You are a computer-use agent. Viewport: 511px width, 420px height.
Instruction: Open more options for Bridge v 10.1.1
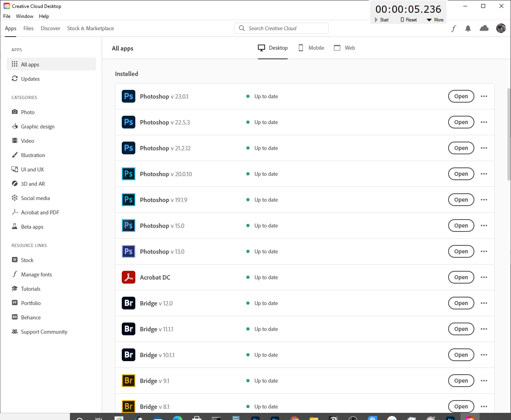click(x=484, y=355)
